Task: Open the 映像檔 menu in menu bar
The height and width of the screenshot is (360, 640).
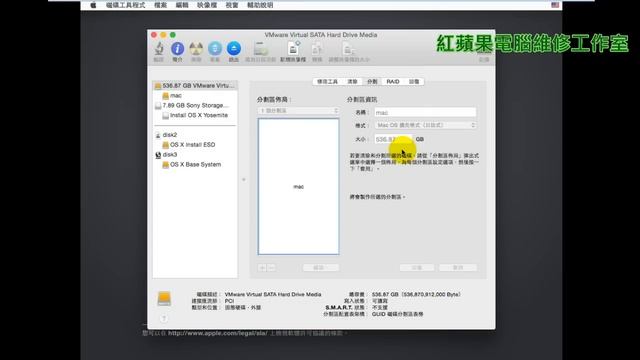Action: coord(207,5)
